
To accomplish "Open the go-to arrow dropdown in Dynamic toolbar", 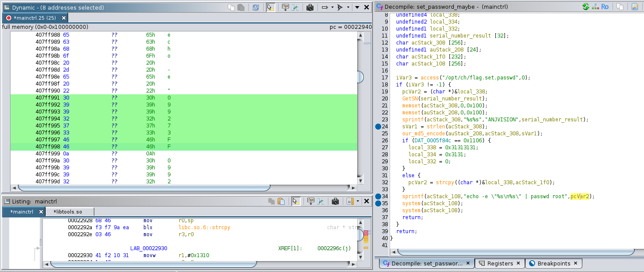I will point(332,7).
